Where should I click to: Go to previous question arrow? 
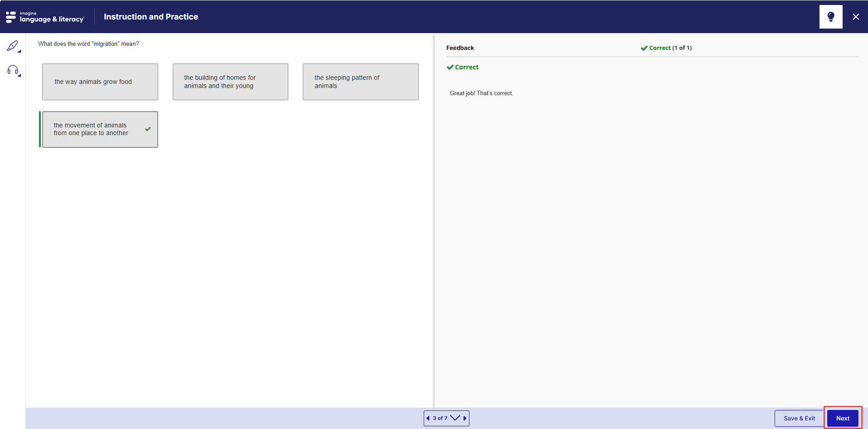pyautogui.click(x=428, y=418)
